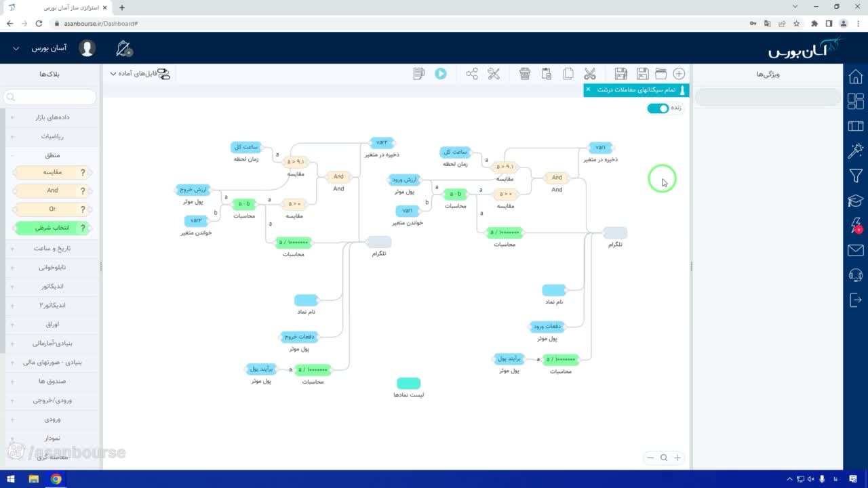Select the scissors cut tool
This screenshot has width=868, height=488.
pyautogui.click(x=590, y=74)
